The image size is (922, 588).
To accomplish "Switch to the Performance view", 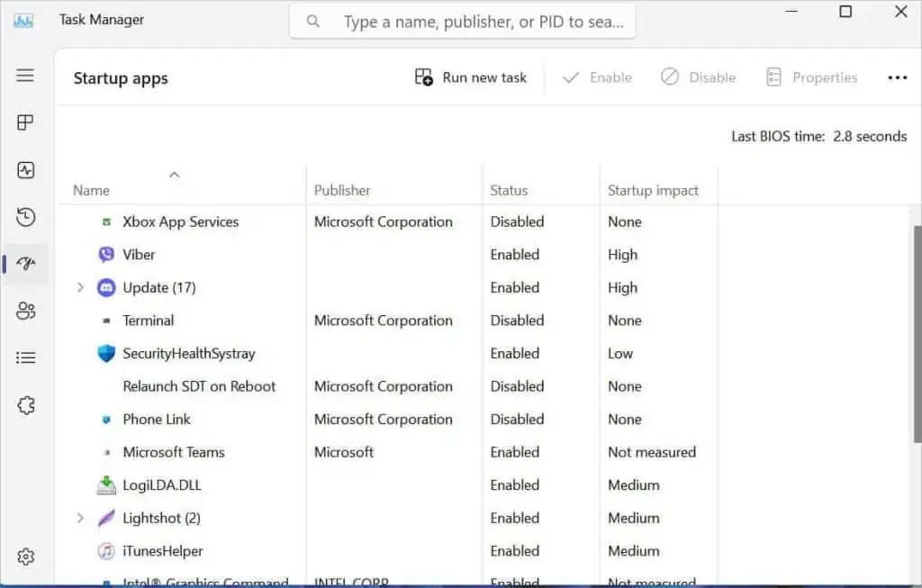I will click(x=25, y=170).
